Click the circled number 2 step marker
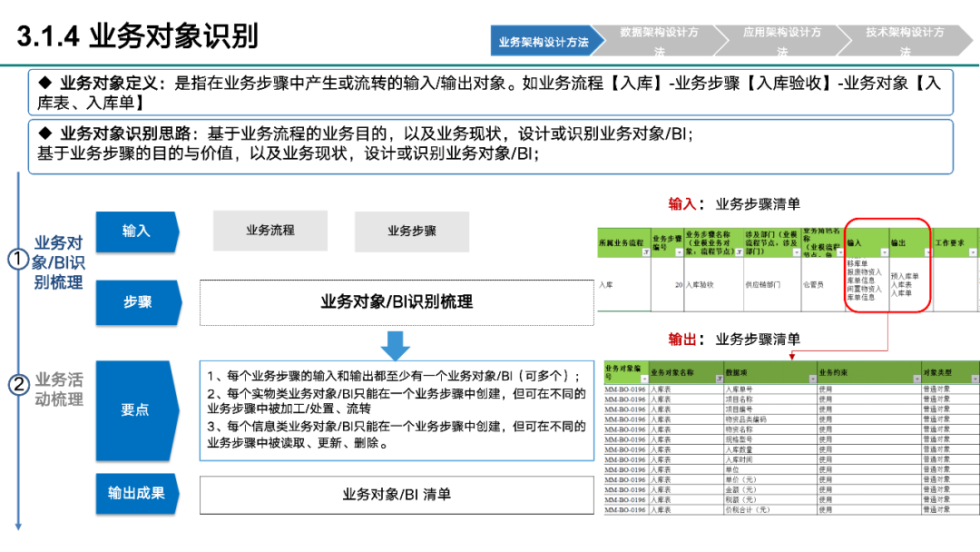The image size is (980, 552). [x=18, y=384]
